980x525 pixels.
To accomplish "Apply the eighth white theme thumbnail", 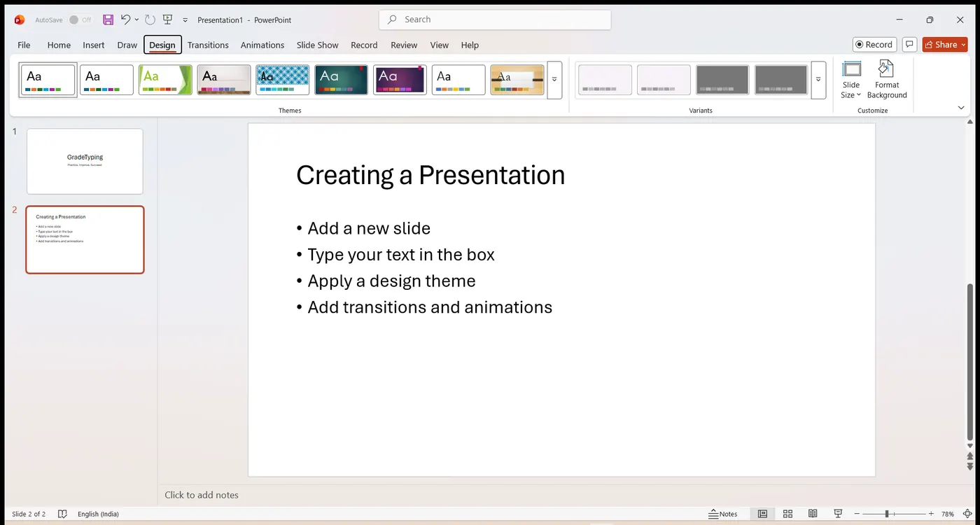I will click(x=458, y=80).
